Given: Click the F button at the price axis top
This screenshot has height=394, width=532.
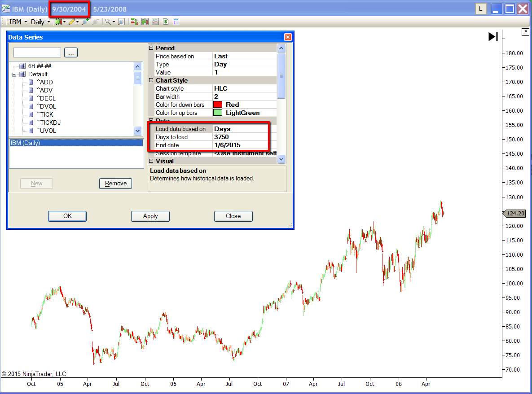Looking at the screenshot, I should (x=525, y=32).
